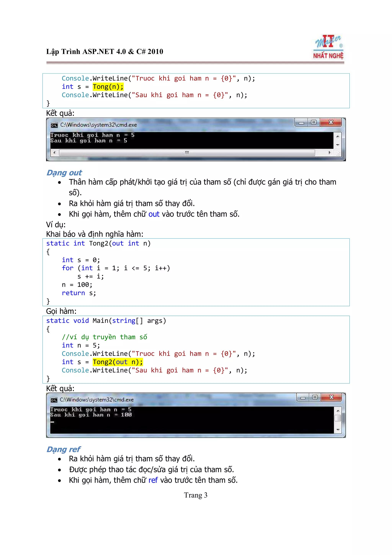392x555 pixels.
Task: Click 'static int Tong2(out int n)' line
Action: pyautogui.click(x=98, y=243)
